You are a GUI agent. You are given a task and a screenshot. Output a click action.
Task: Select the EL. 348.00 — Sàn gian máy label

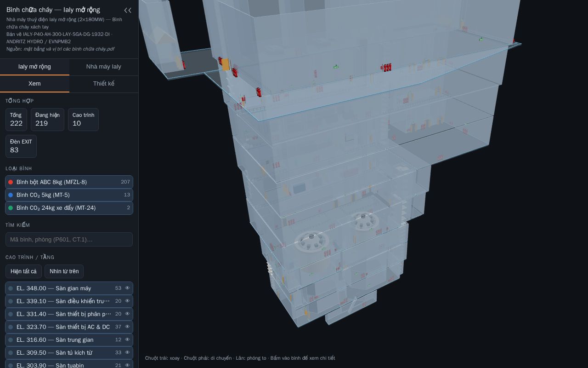click(54, 288)
